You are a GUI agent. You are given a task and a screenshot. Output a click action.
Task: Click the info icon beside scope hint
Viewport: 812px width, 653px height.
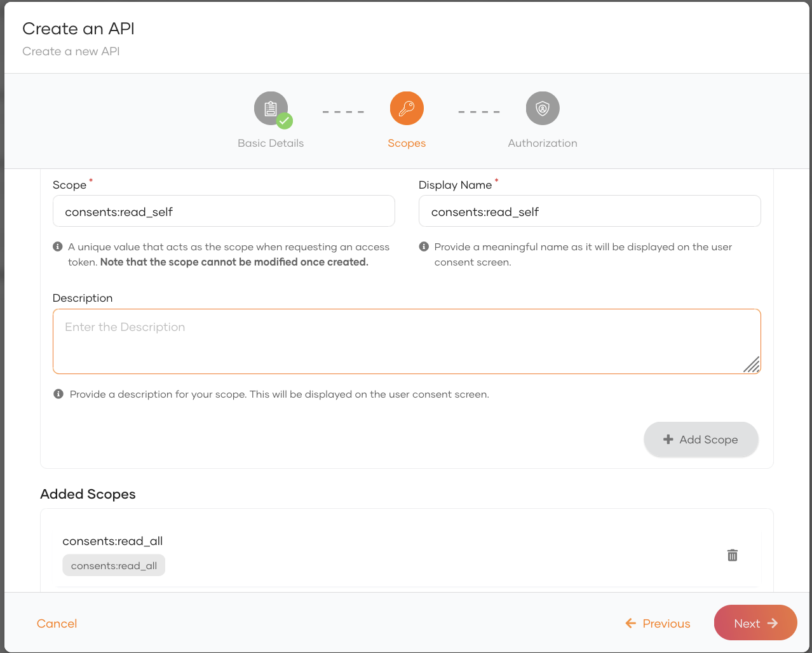coord(58,246)
